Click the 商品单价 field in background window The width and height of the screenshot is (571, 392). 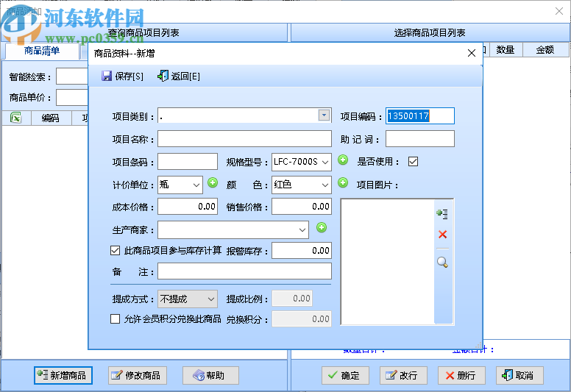[x=72, y=98]
